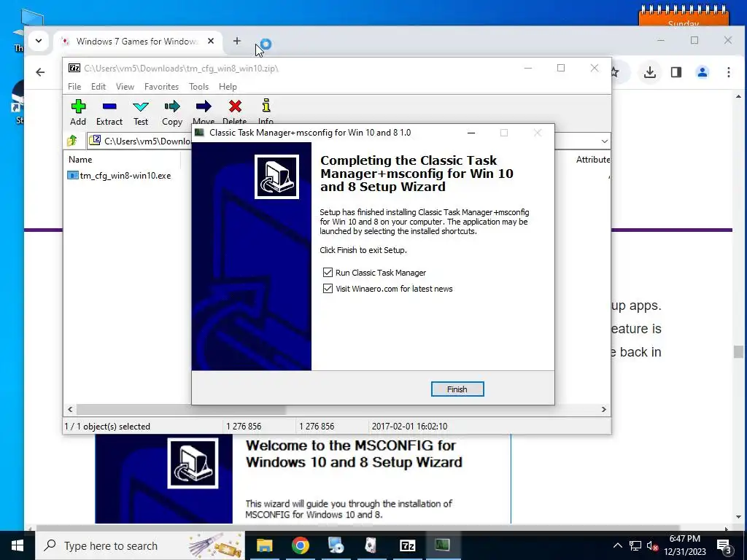This screenshot has height=560, width=747.
Task: Close the Windows 7 Games Chrome tab
Action: tap(211, 42)
